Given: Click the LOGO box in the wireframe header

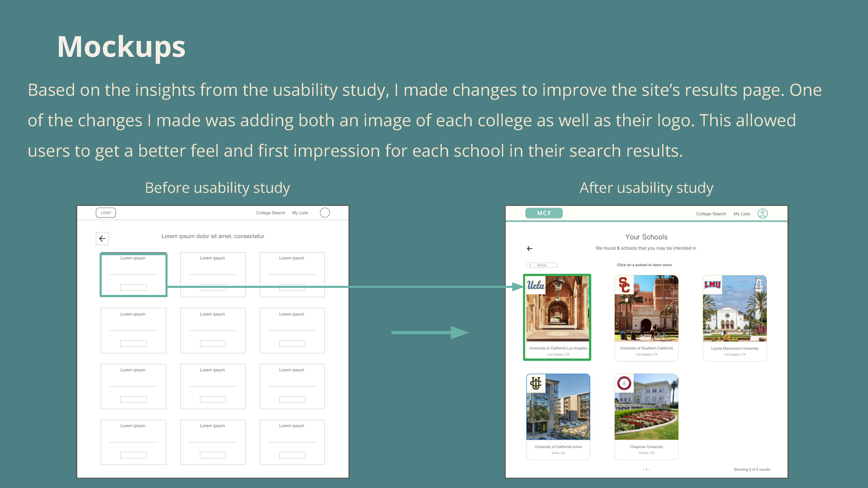Looking at the screenshot, I should point(105,212).
